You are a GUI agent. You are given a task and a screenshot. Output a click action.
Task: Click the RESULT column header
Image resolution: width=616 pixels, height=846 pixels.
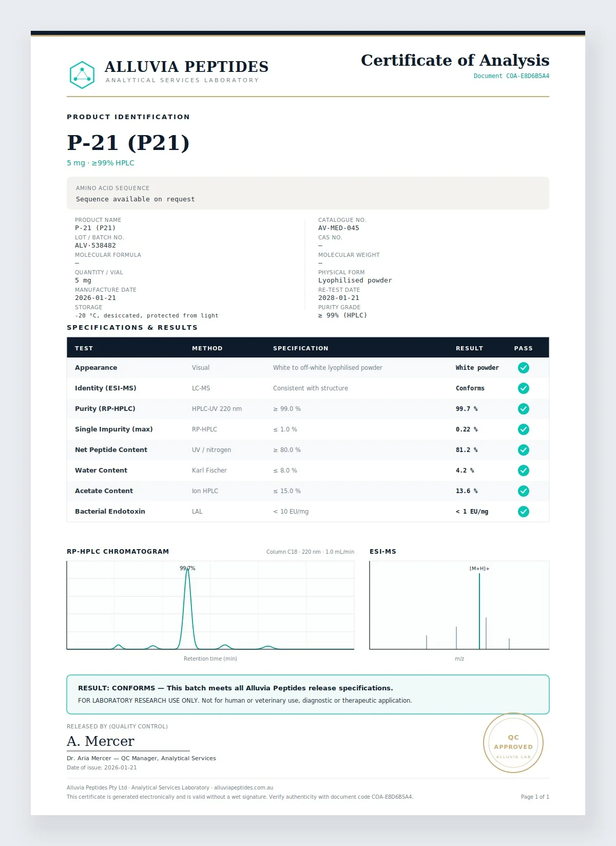pos(470,348)
